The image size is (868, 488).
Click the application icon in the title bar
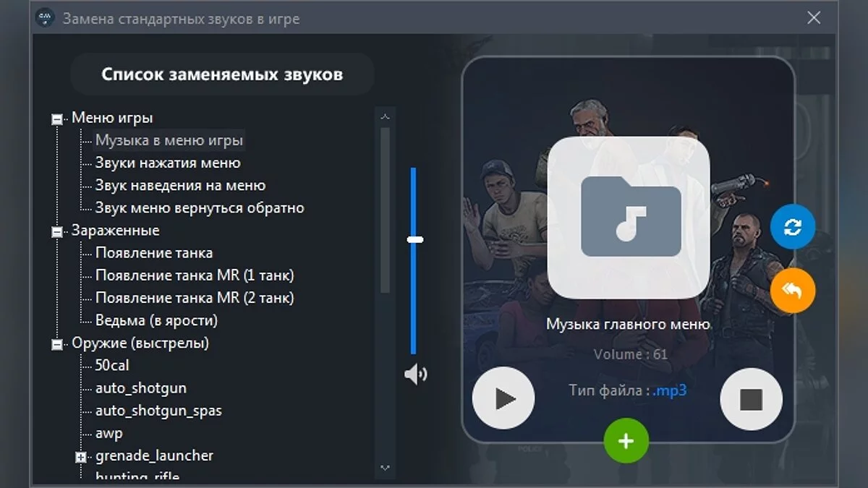pyautogui.click(x=45, y=19)
